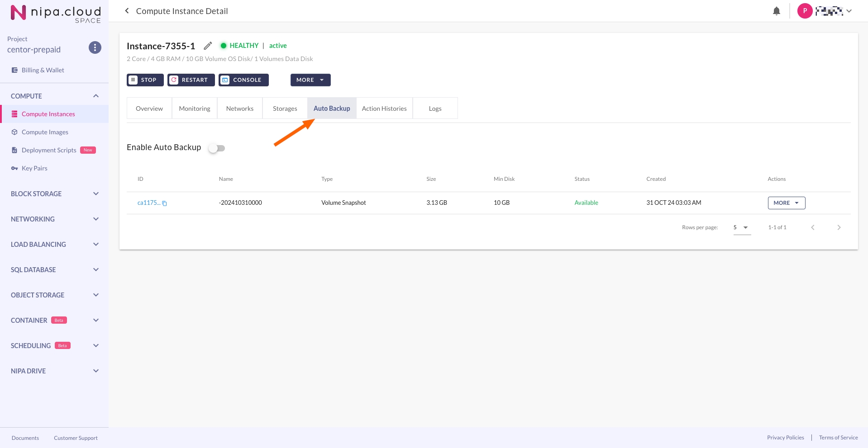Viewport: 868px width, 448px height.
Task: Copy the snapshot ID ca1175
Action: (165, 203)
